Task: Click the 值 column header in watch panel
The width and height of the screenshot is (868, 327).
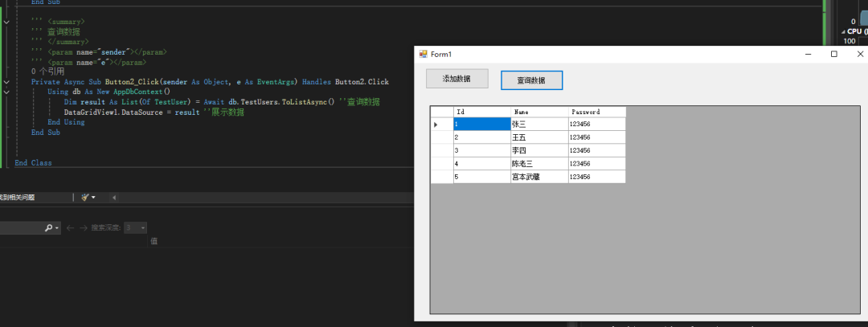Action: click(x=154, y=241)
